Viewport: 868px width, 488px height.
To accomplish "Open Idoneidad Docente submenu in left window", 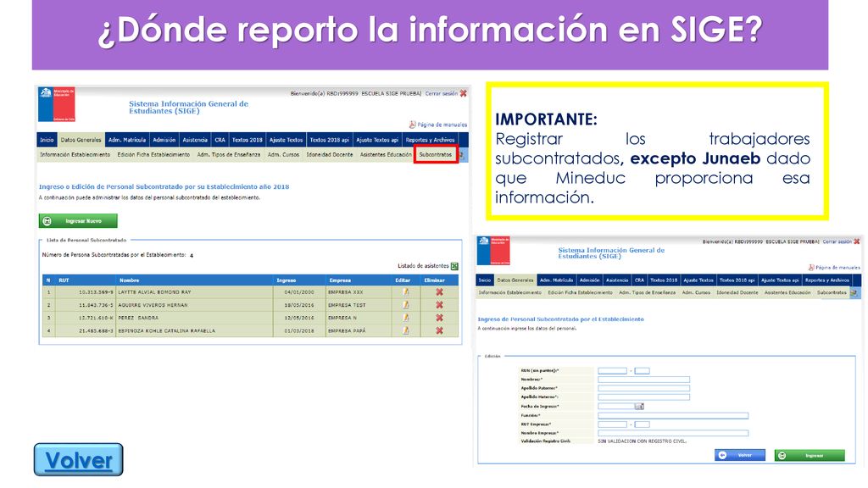I will (x=330, y=155).
